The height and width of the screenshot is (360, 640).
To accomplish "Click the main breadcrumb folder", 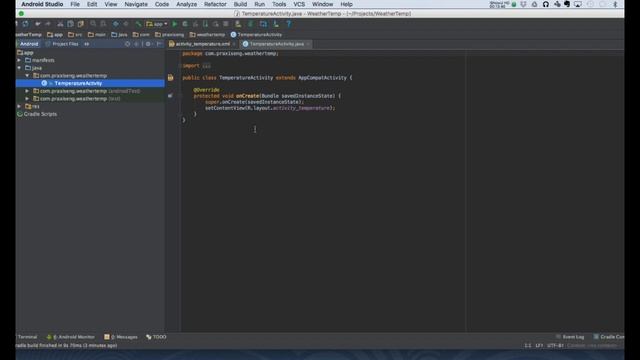I will coord(97,35).
